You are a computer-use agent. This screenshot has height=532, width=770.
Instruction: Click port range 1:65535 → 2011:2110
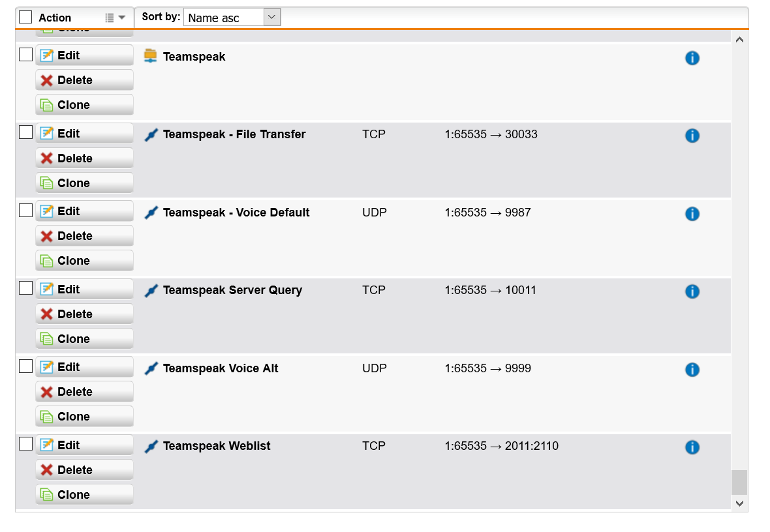pos(501,446)
